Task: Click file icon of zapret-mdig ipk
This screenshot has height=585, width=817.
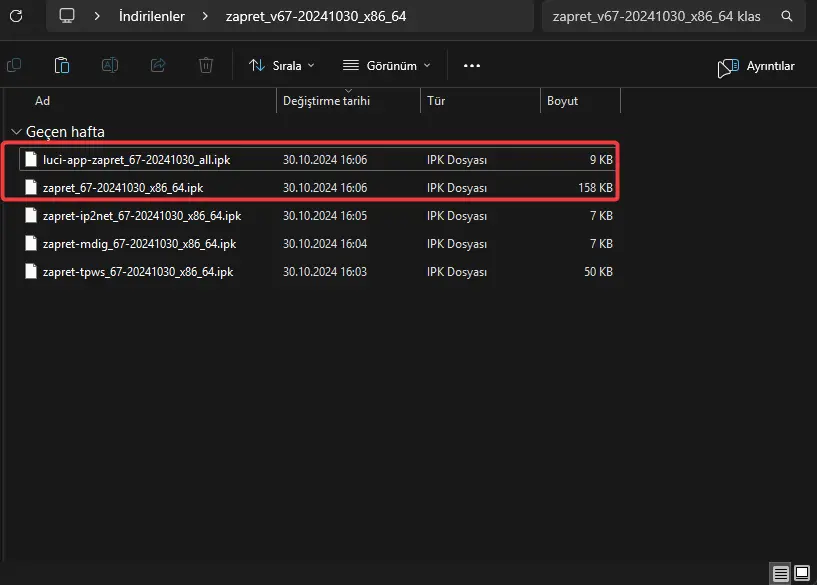Action: coord(31,244)
